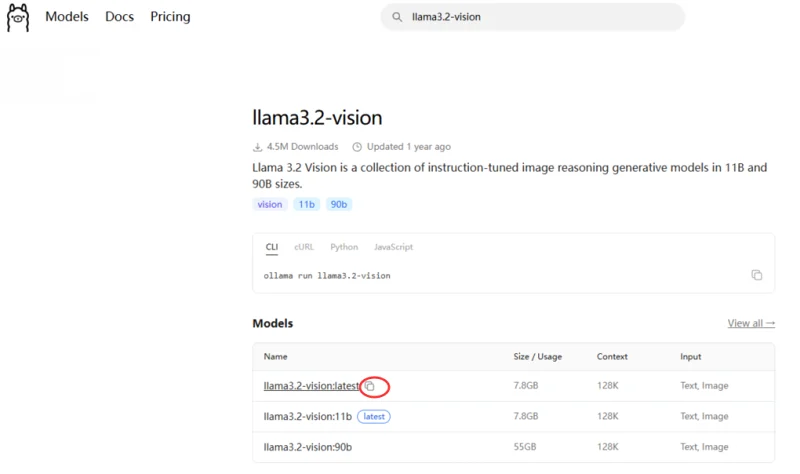Open the Models navigation item
This screenshot has width=800, height=474.
coord(67,17)
